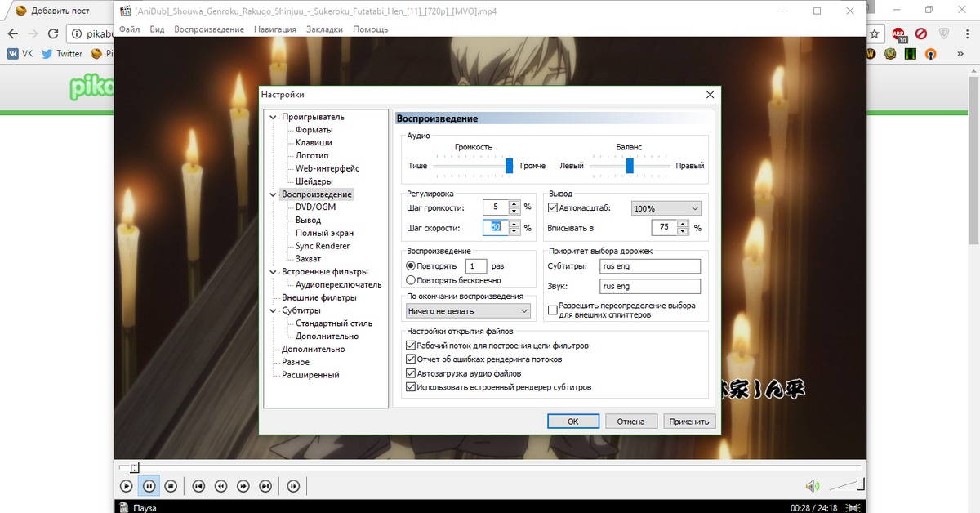Stop the video with Stop button
Image resolution: width=980 pixels, height=513 pixels.
[x=171, y=486]
